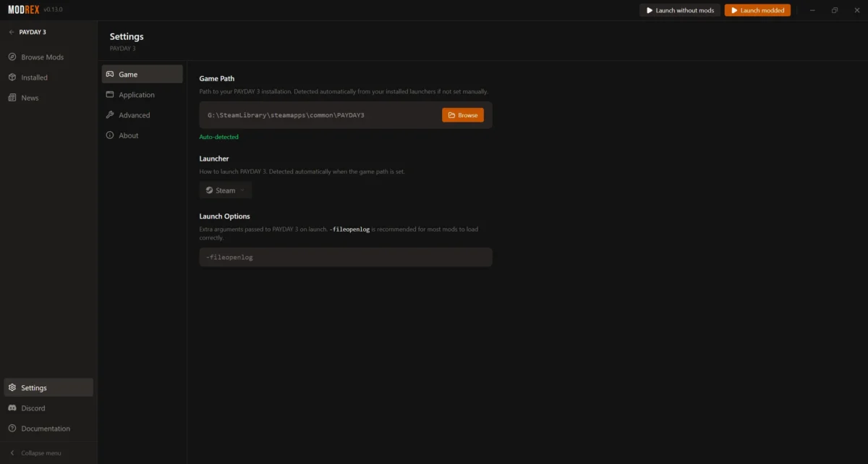Image resolution: width=868 pixels, height=464 pixels.
Task: Click the Documentation help icon
Action: 12,429
